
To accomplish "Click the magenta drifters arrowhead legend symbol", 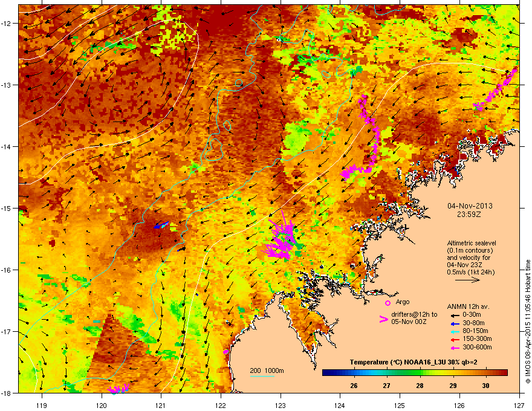I will coord(383,319).
